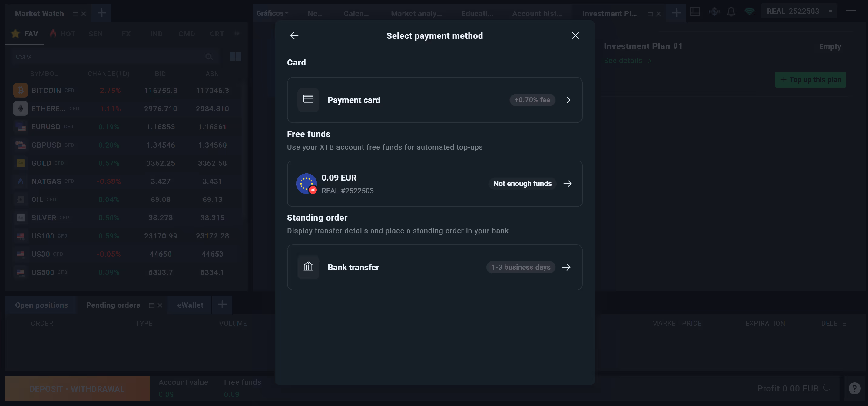Viewport: 868px width, 406px height.
Task: Open notifications bell
Action: click(x=731, y=12)
